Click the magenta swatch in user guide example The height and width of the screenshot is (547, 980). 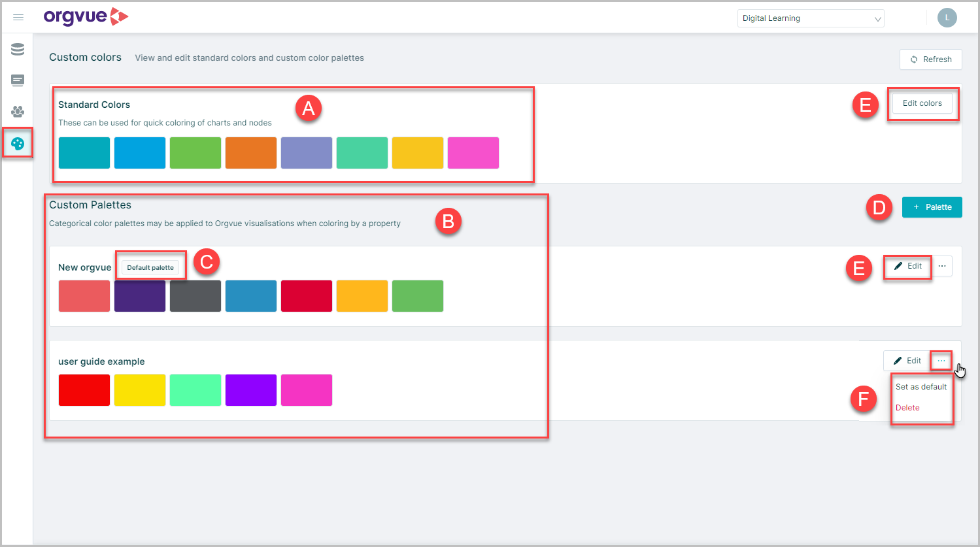point(307,390)
